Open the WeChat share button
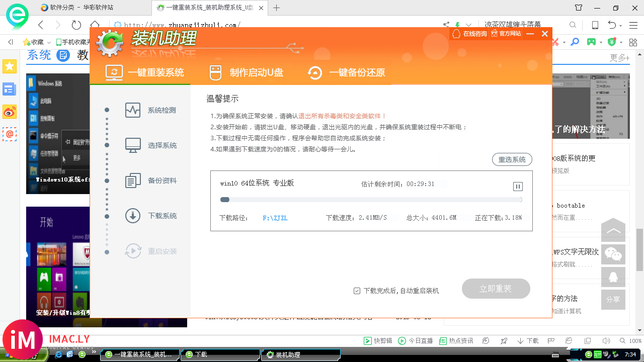 (613, 254)
